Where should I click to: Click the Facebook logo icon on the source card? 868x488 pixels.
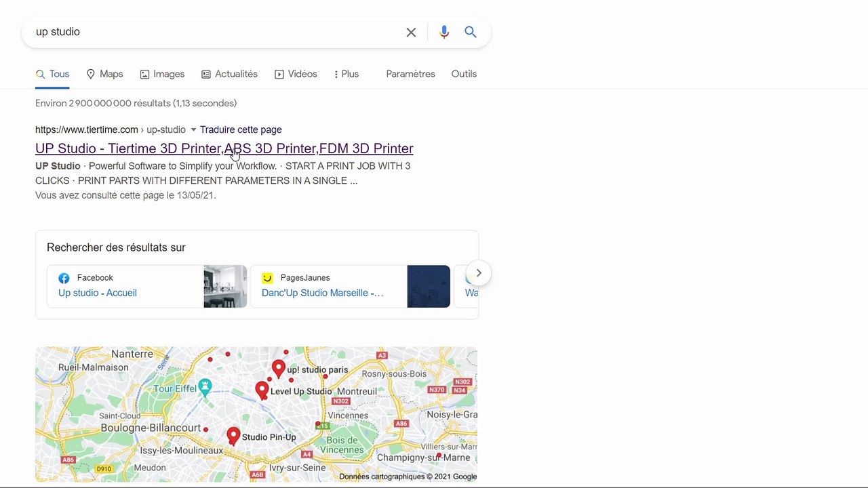pyautogui.click(x=64, y=278)
